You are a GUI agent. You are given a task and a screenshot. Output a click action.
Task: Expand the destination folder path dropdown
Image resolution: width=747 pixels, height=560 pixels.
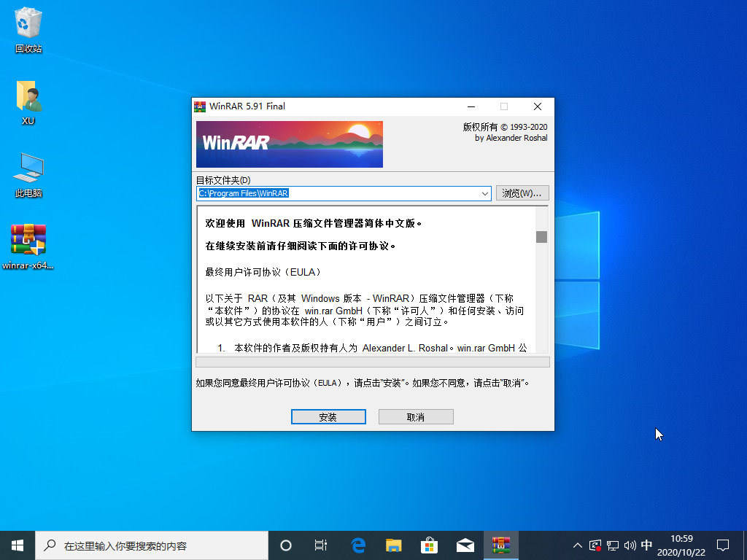click(x=484, y=193)
